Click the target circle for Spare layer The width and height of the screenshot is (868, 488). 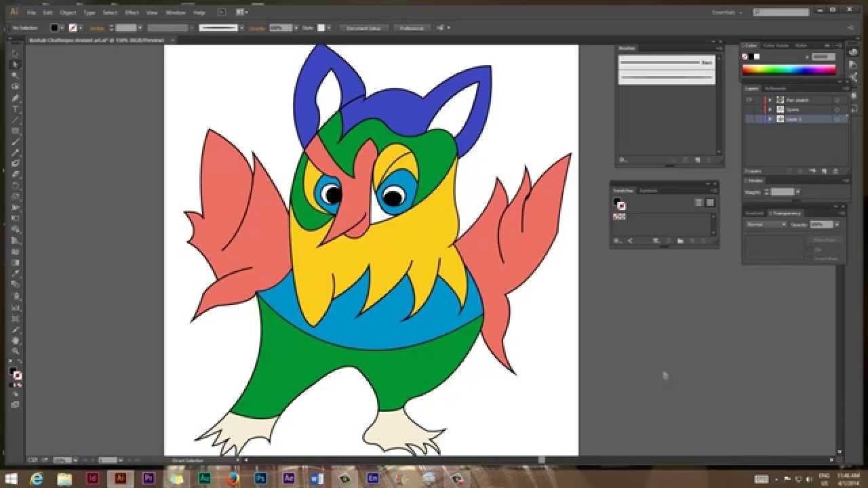click(837, 109)
